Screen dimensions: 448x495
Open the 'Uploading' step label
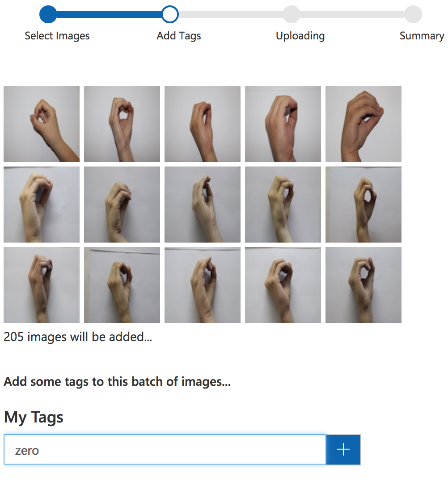300,36
